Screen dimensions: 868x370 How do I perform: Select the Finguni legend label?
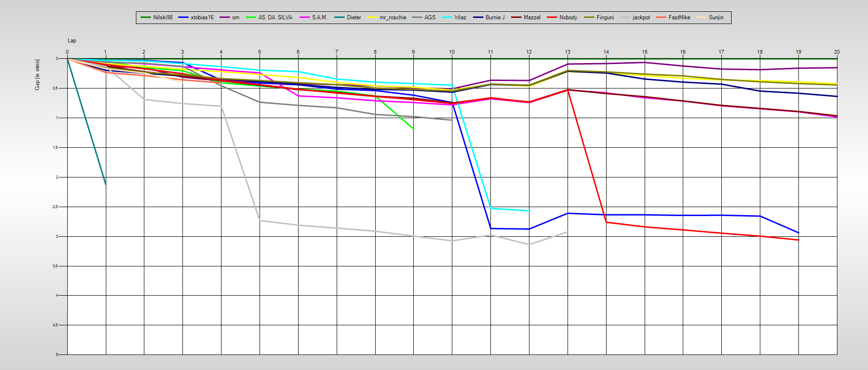pos(605,17)
